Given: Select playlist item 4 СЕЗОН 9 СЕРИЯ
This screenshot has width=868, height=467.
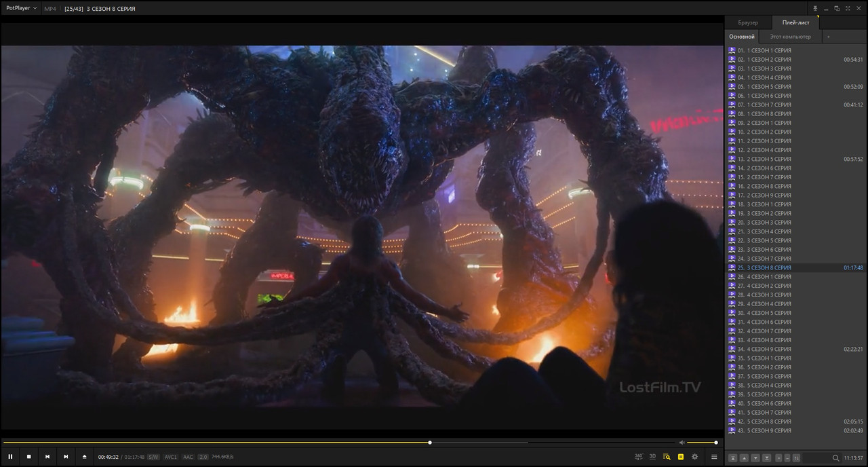Looking at the screenshot, I should 795,349.
